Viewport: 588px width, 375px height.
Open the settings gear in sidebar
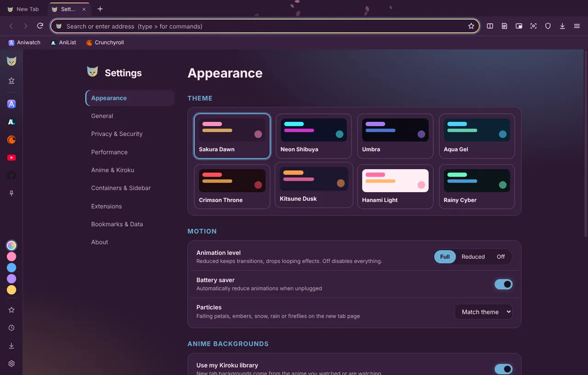pos(11,364)
